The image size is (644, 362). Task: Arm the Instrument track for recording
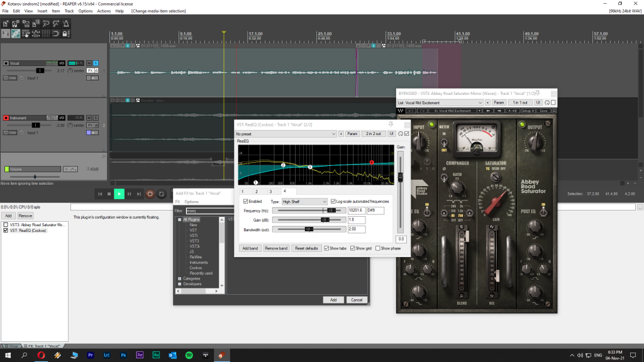point(6,118)
